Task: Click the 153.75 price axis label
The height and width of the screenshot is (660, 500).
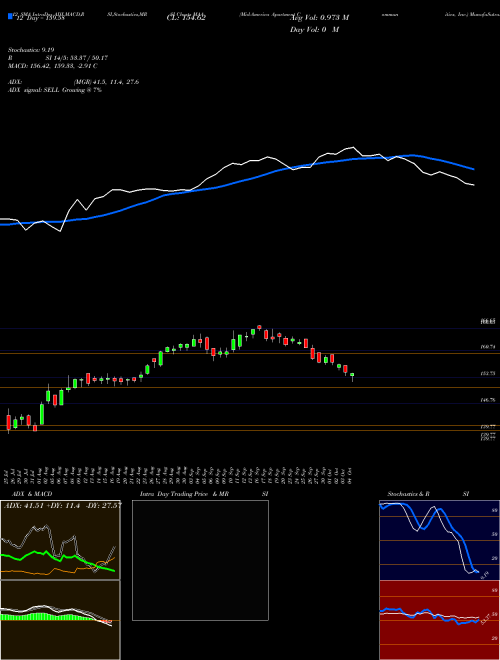Action: [x=487, y=373]
